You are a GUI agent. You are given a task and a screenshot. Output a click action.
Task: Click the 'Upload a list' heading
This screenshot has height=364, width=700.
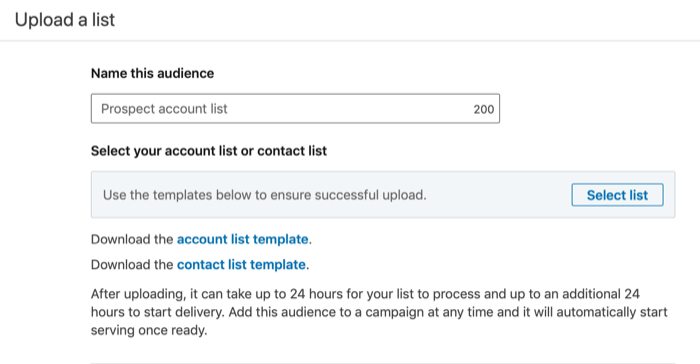(x=65, y=20)
